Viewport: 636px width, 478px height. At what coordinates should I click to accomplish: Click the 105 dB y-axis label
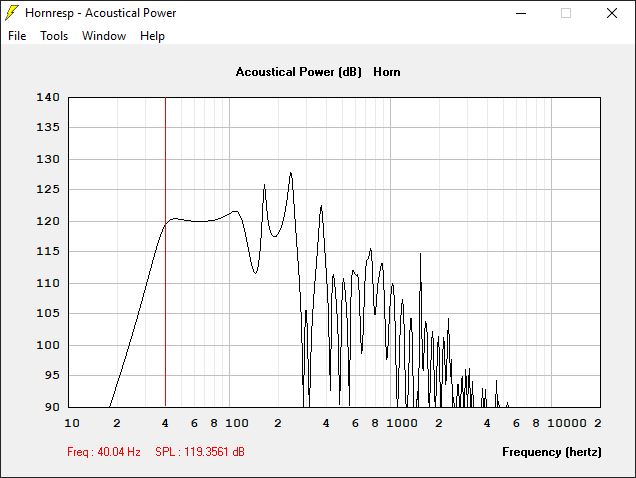[48, 313]
